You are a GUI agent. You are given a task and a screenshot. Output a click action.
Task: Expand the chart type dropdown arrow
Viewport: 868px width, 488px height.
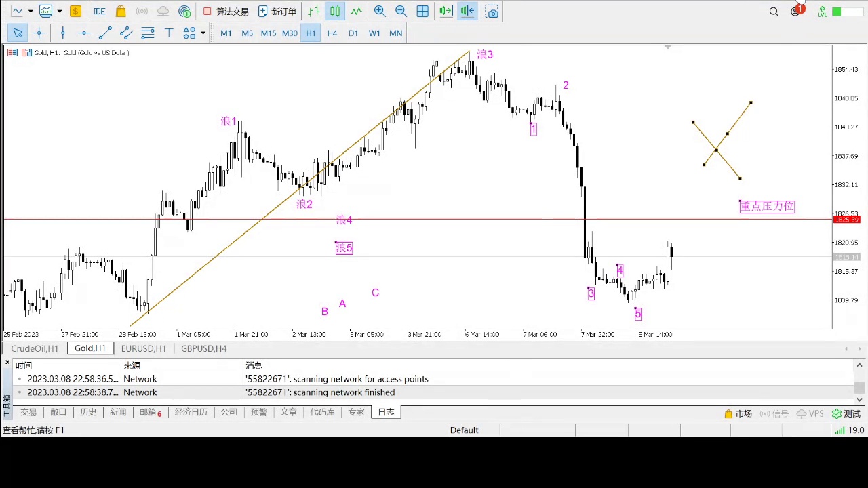click(31, 11)
